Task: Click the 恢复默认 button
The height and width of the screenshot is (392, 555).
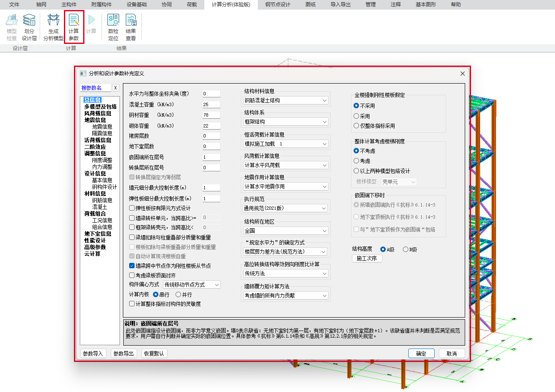Action: [x=154, y=354]
